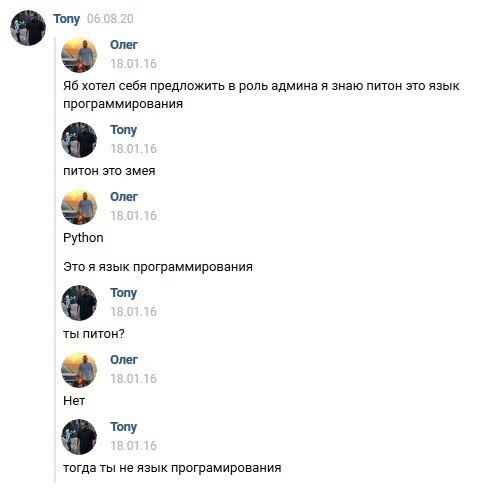Click Tony's avatar beside 'питон это змея'

point(79,140)
